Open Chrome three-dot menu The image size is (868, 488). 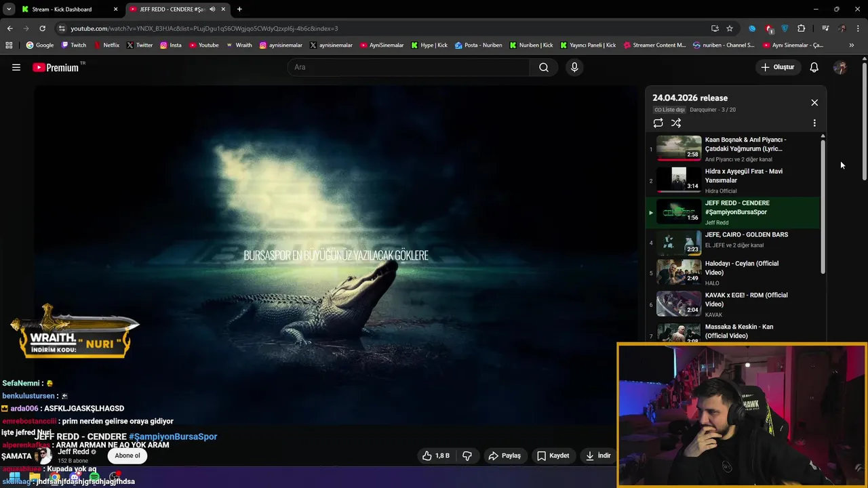[x=859, y=28]
